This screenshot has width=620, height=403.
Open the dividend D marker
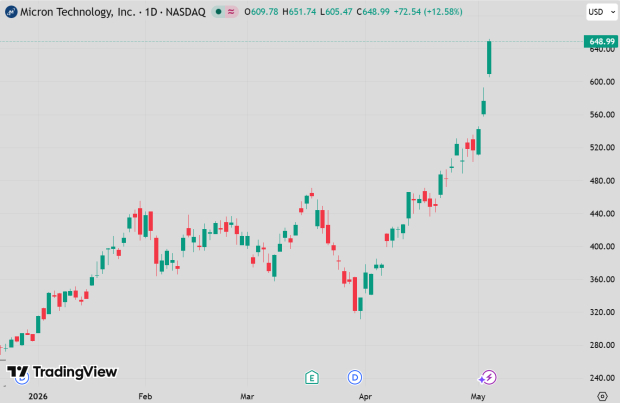tap(355, 377)
